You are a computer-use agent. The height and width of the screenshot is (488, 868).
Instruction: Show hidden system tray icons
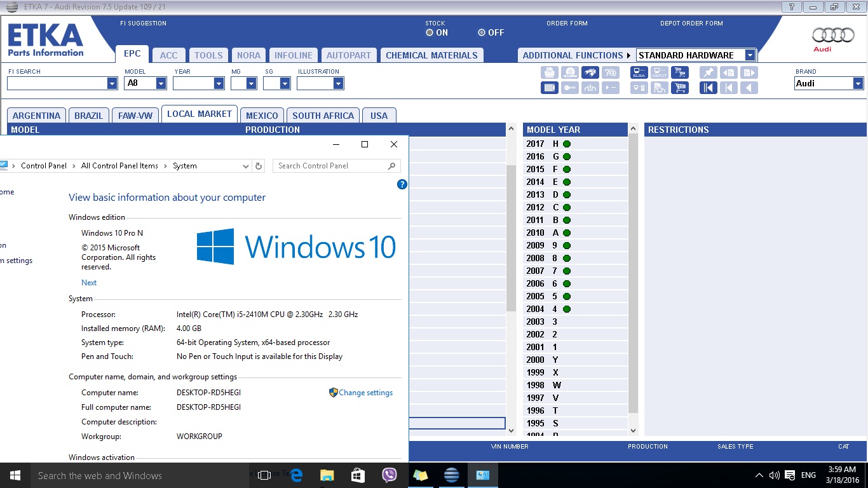point(759,475)
